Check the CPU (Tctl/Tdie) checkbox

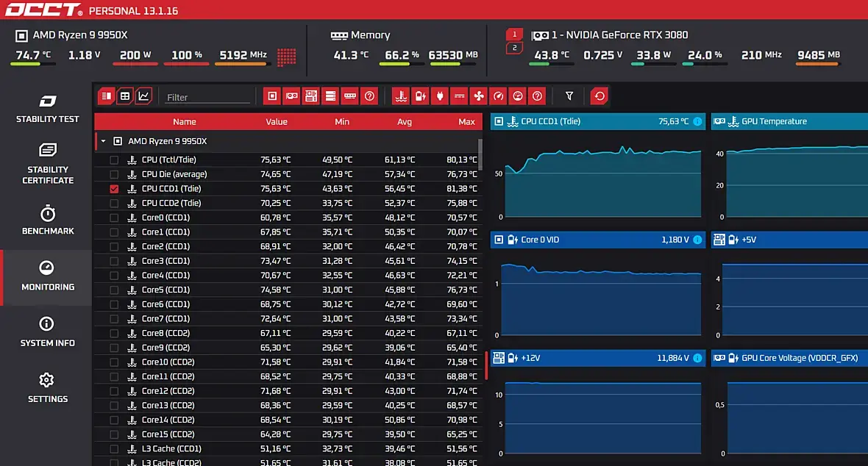114,160
